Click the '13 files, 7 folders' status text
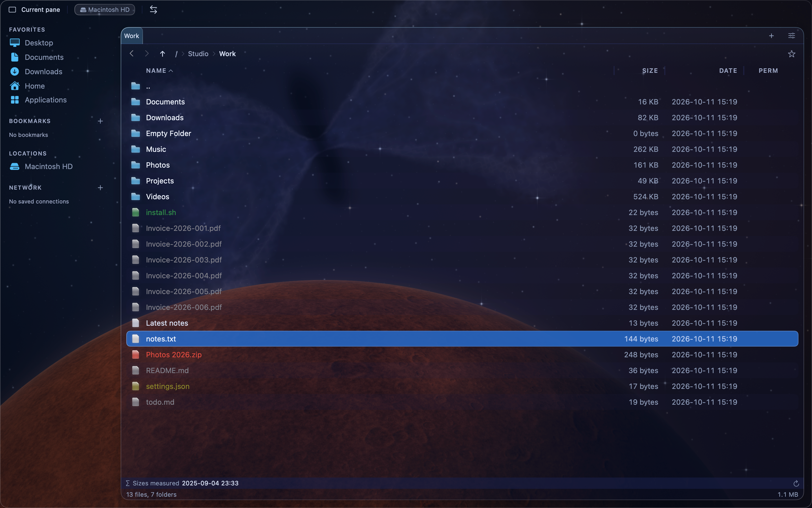This screenshot has height=508, width=812. pos(151,494)
